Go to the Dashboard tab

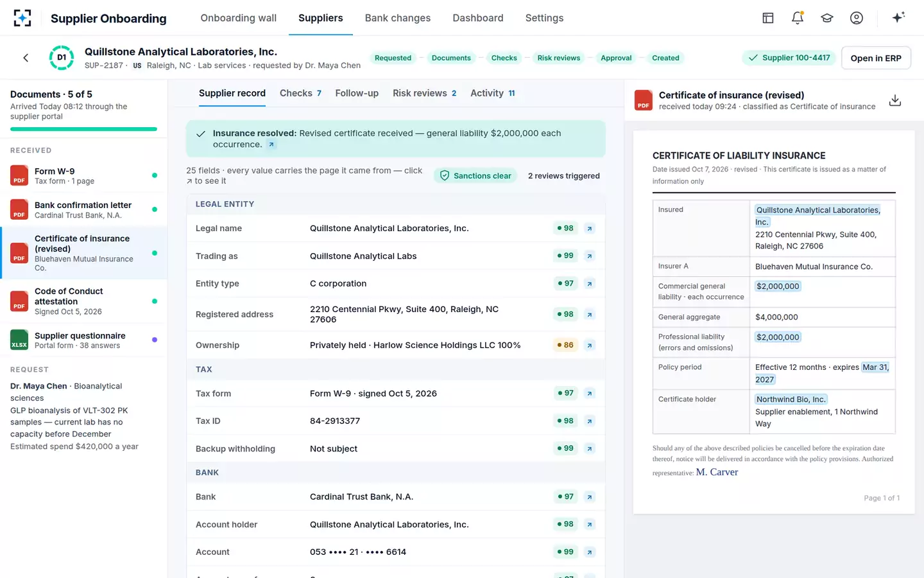(x=478, y=18)
